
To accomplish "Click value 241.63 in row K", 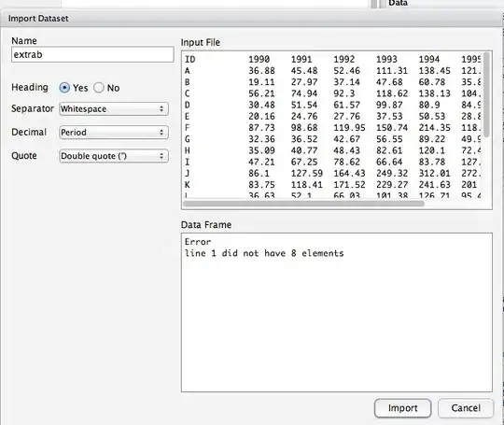I will click(434, 185).
